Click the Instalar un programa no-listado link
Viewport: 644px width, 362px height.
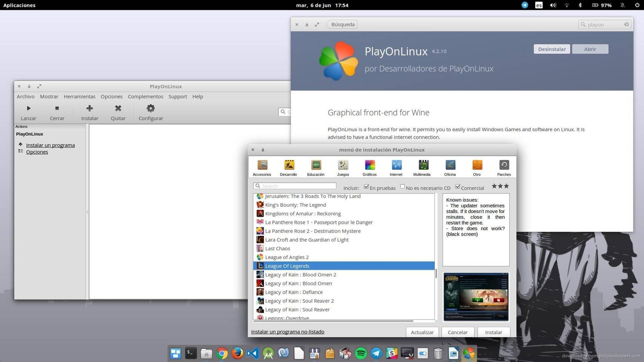[288, 331]
